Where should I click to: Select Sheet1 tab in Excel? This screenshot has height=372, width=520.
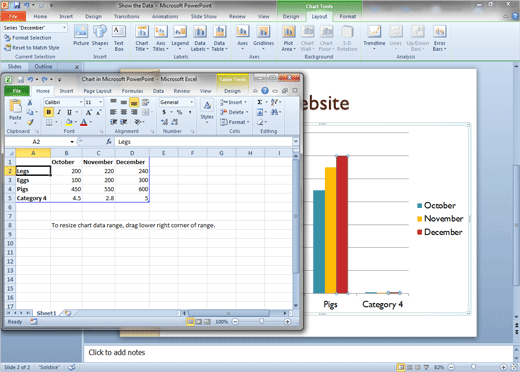pyautogui.click(x=46, y=313)
